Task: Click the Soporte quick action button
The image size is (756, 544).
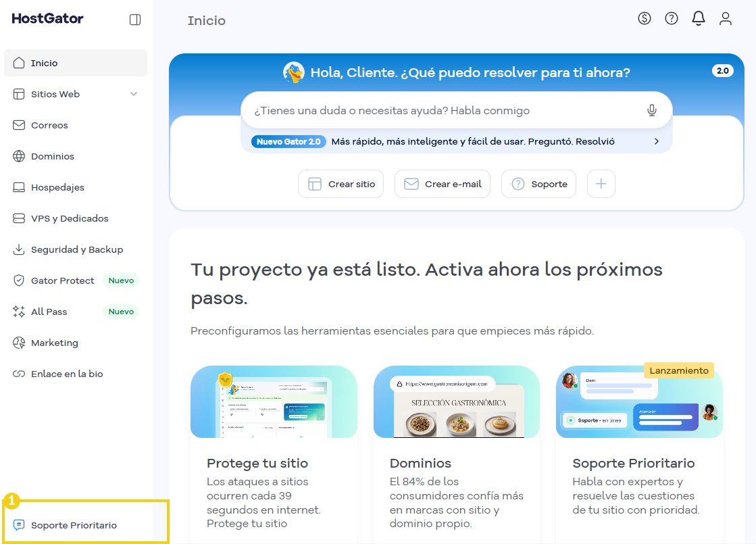Action: pos(538,184)
